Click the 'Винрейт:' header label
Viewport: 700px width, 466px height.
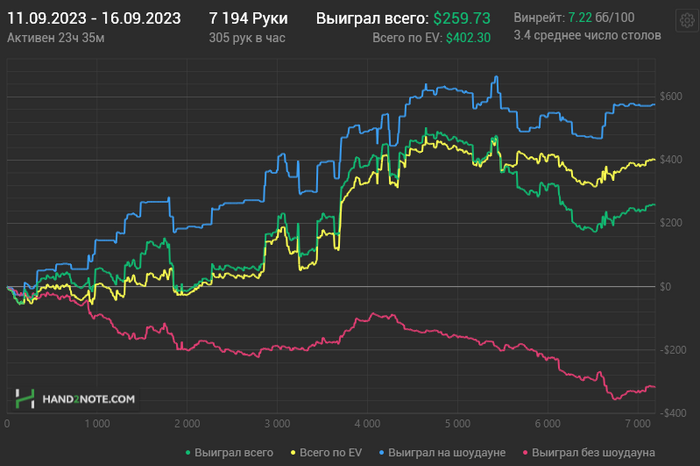pos(539,17)
